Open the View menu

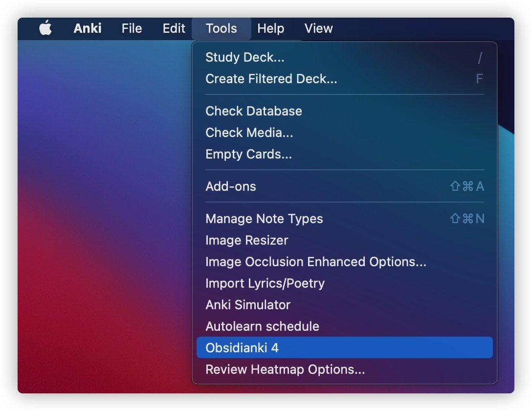tap(318, 28)
